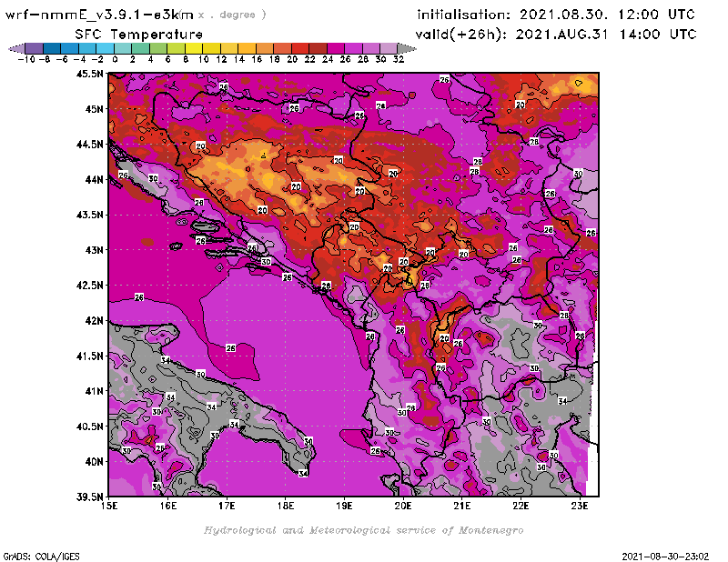Pick the yellow legend swatch between 8 and 10
The height and width of the screenshot is (562, 728).
194,48
